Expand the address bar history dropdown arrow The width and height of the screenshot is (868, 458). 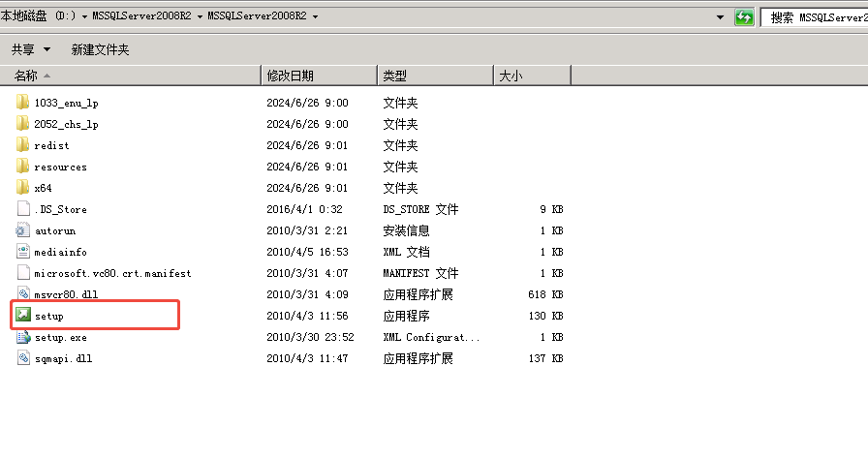tap(720, 17)
